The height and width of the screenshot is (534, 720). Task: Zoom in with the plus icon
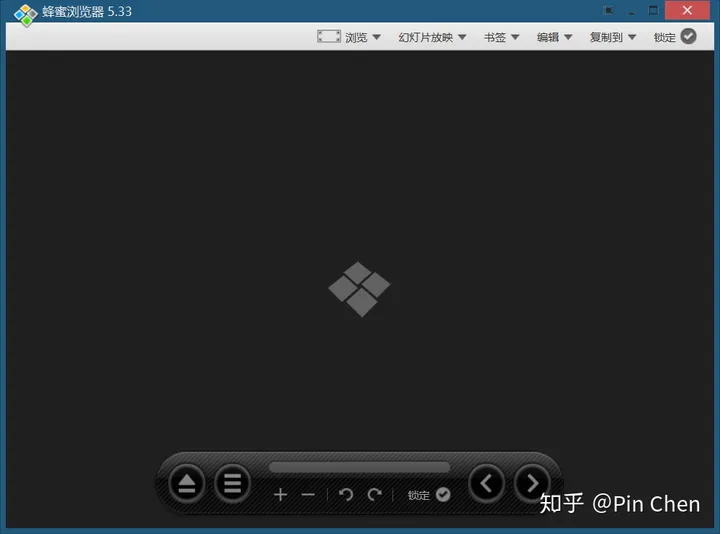point(280,494)
